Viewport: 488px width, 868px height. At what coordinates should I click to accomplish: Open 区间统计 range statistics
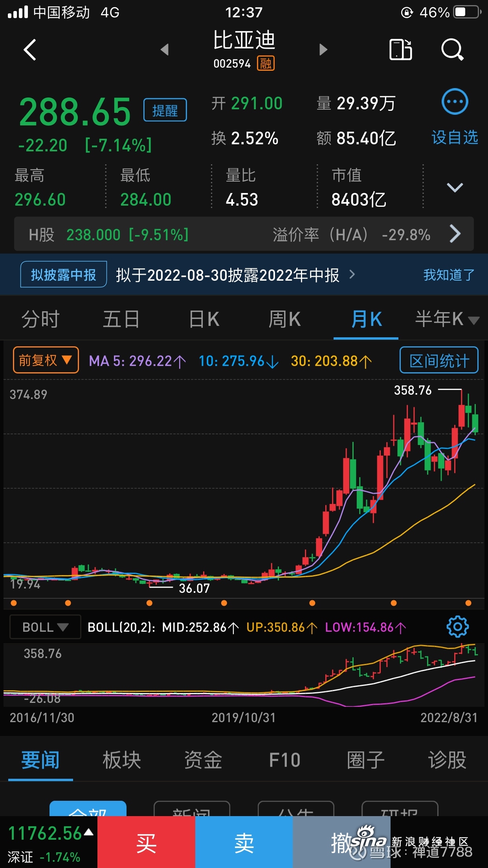point(439,360)
